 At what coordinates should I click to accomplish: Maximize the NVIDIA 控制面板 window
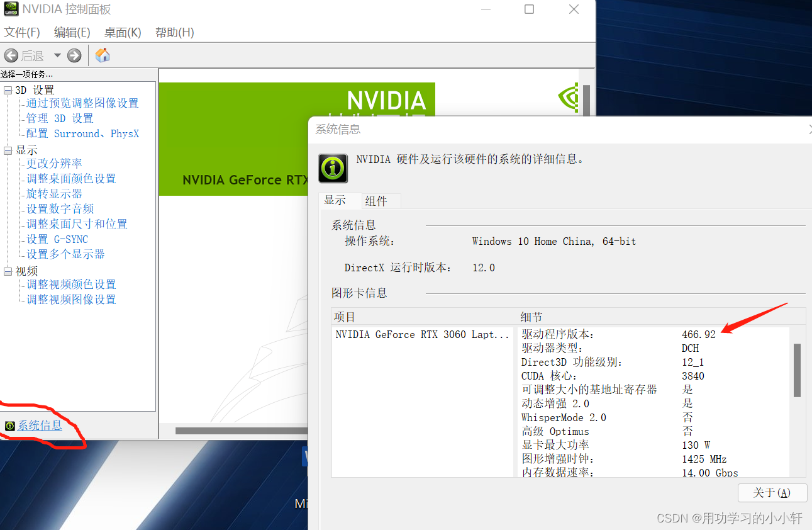click(529, 9)
